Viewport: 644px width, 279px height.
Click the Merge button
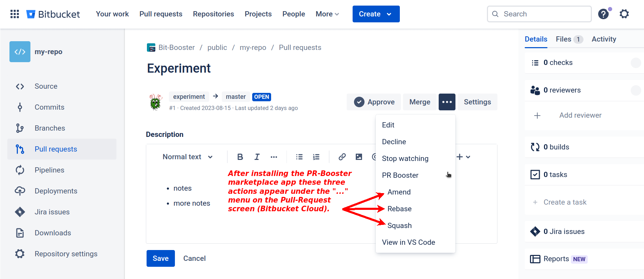point(420,102)
